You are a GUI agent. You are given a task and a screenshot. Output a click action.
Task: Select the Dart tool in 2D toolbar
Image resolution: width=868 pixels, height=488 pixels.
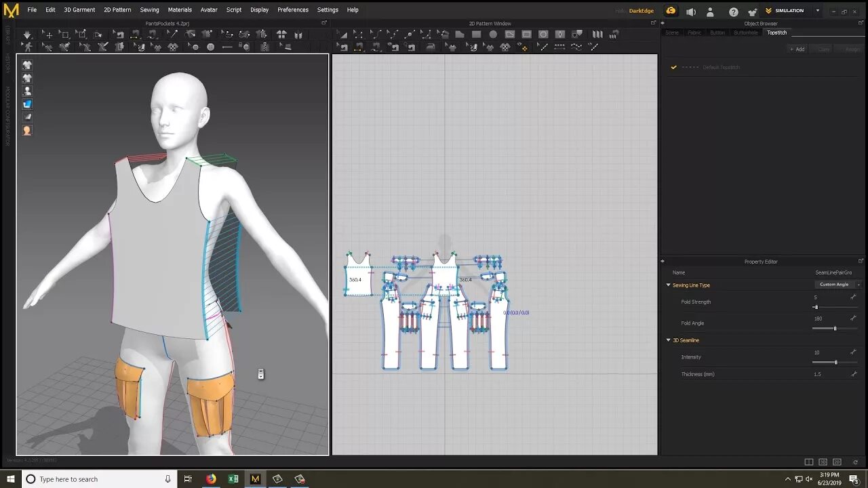(x=560, y=35)
